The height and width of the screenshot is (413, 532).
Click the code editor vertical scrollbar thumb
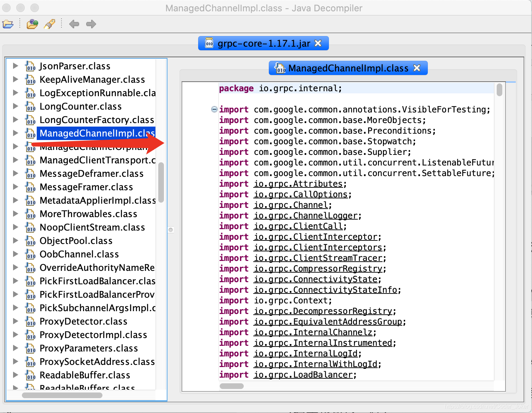coord(499,89)
